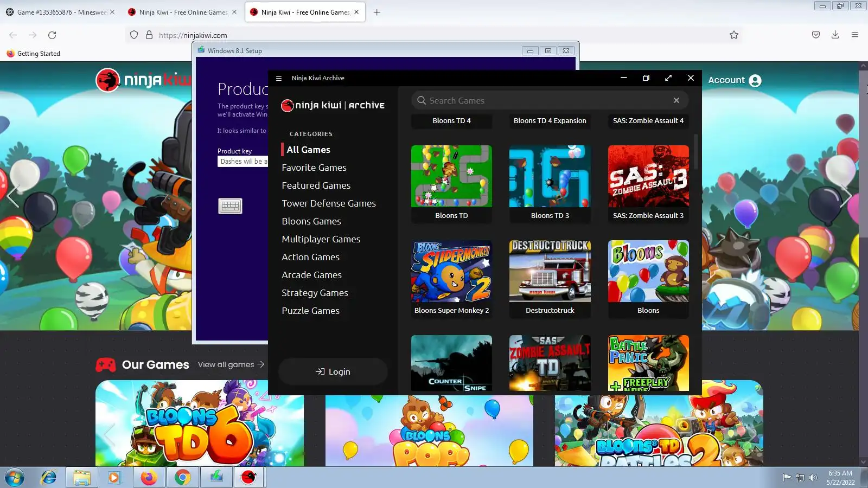Open the SAS Zombie Assault TD thumbnail
This screenshot has height=488, width=868.
click(550, 363)
